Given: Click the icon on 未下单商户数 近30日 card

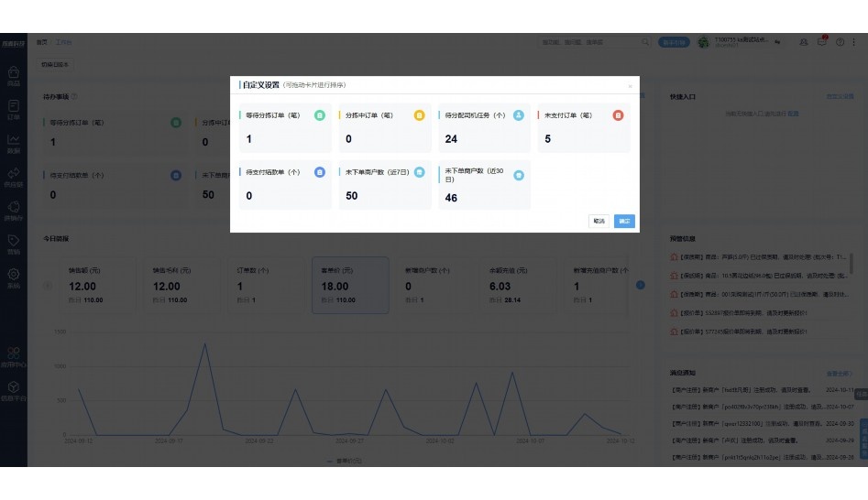Looking at the screenshot, I should (519, 175).
